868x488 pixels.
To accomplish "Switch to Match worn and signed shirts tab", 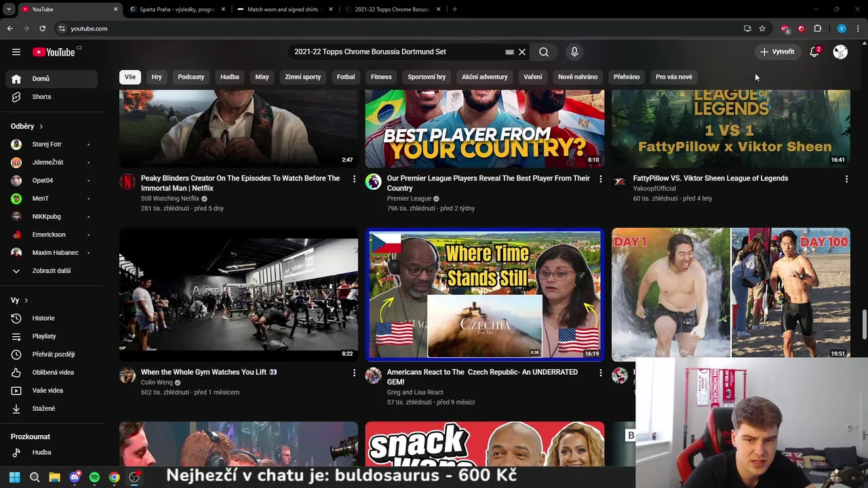I will (x=285, y=9).
